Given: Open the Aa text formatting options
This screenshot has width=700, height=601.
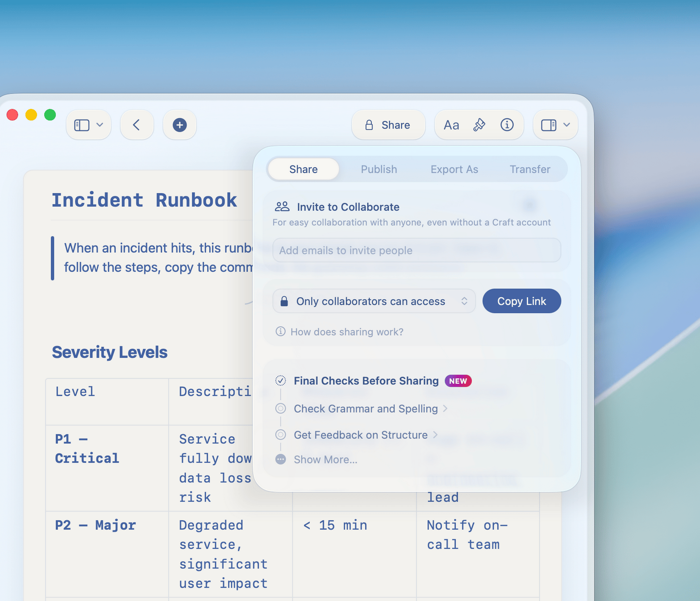Looking at the screenshot, I should tap(451, 125).
